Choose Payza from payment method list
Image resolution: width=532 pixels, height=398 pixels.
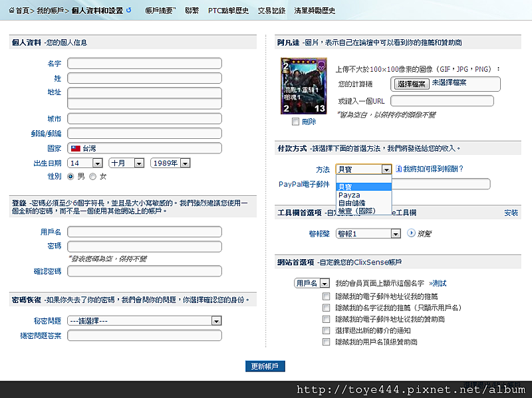click(364, 195)
